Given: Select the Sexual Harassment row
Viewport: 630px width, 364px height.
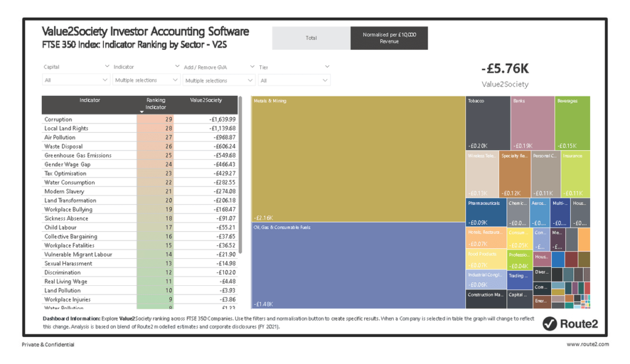Looking at the screenshot, I should (140, 263).
